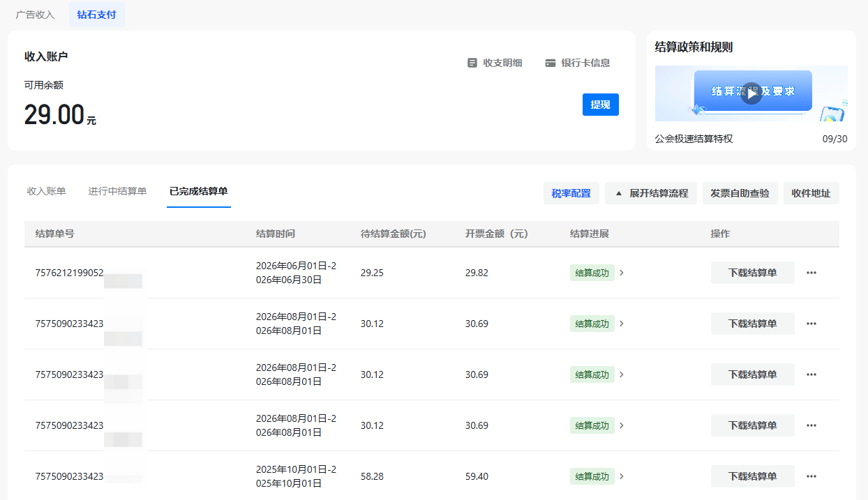Click 收件地址 mailing address button
Image resolution: width=868 pixels, height=500 pixels.
[811, 193]
